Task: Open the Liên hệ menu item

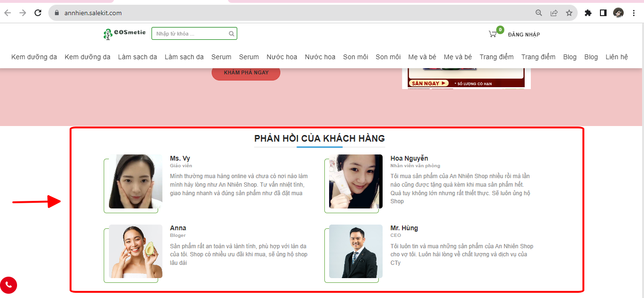Action: (617, 57)
